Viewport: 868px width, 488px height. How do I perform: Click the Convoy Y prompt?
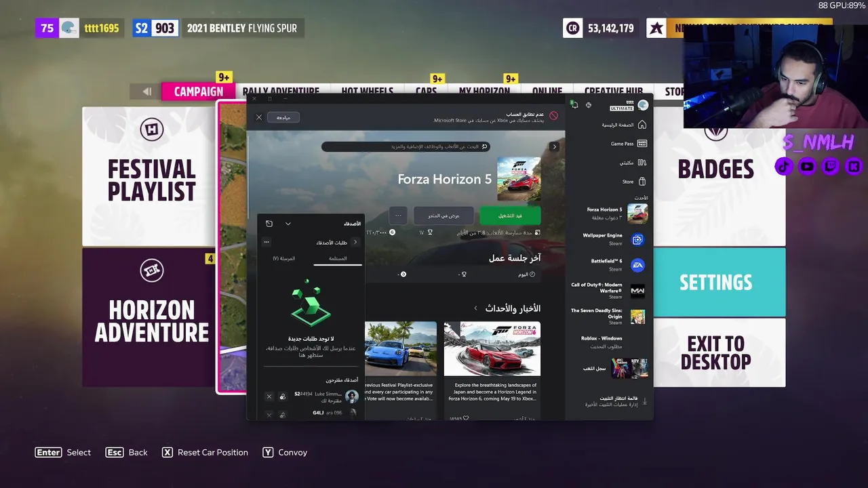click(285, 452)
